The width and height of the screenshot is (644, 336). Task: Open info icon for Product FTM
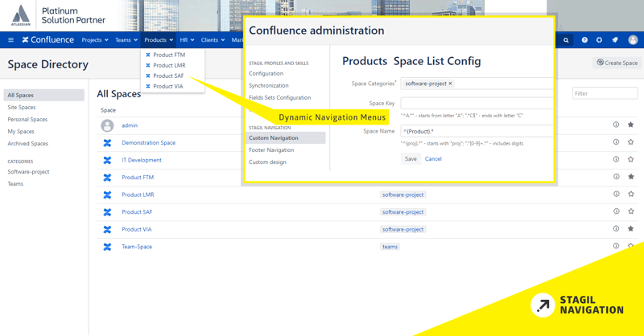point(616,176)
